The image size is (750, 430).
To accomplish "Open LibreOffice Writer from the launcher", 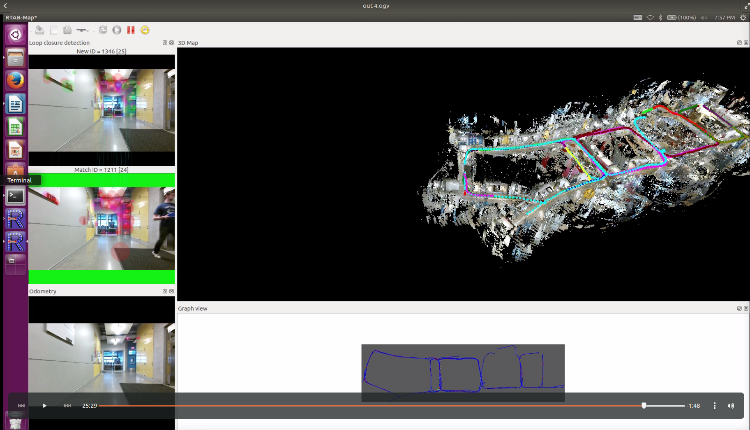I will click(15, 103).
